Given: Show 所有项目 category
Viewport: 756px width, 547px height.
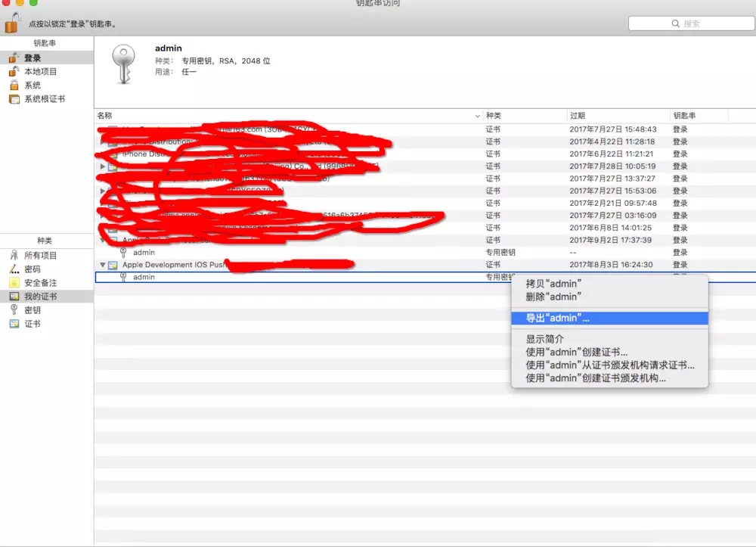Looking at the screenshot, I should click(x=47, y=255).
